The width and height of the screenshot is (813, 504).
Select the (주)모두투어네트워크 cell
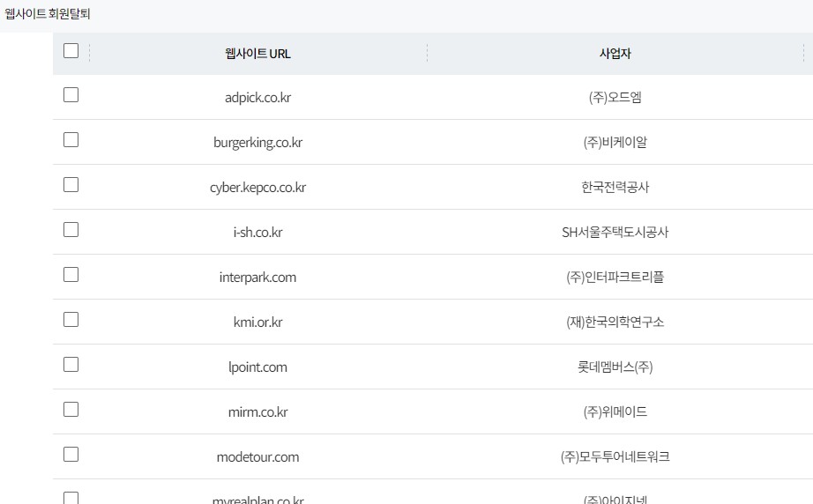pos(615,457)
